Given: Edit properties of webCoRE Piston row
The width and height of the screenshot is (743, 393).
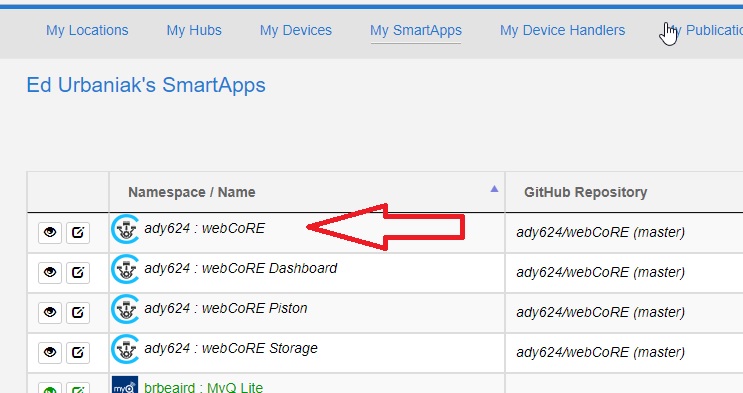Looking at the screenshot, I should pyautogui.click(x=78, y=312).
